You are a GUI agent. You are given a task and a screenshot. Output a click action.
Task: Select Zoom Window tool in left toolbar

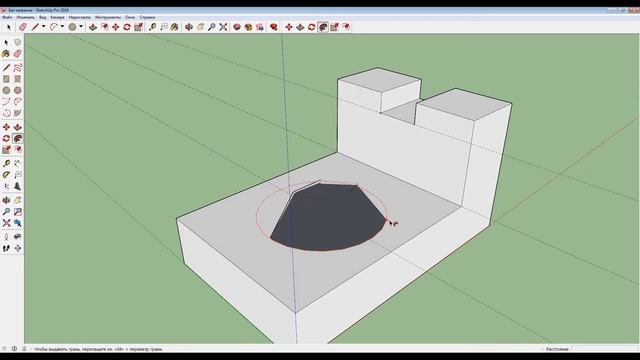point(18,212)
